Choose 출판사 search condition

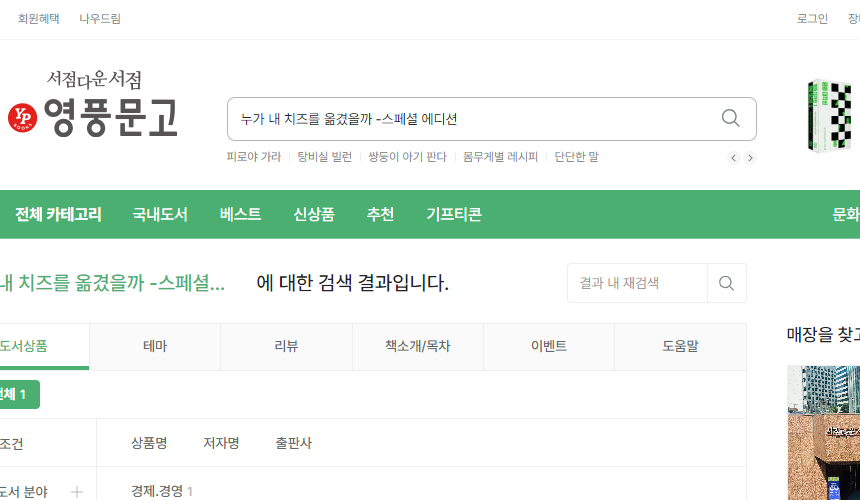293,443
